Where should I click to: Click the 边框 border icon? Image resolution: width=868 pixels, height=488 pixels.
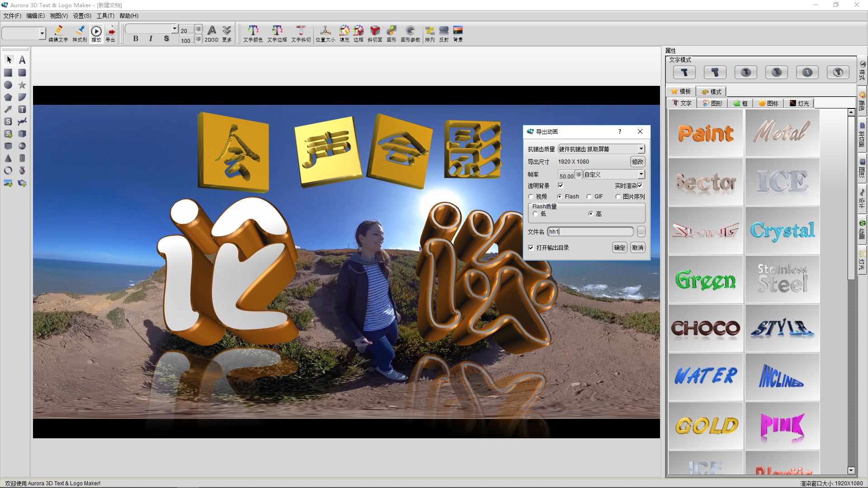pyautogui.click(x=359, y=33)
